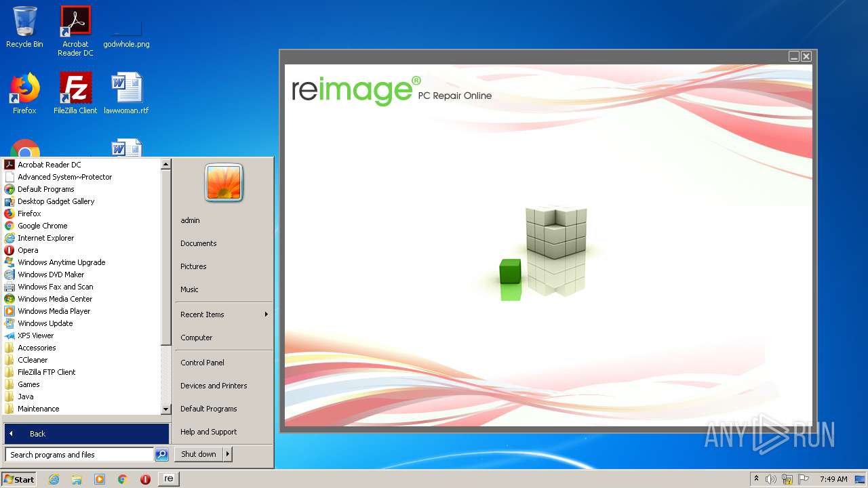Open Internet Explorer taskbar icon
Viewport: 868px width, 488px height.
click(x=54, y=479)
